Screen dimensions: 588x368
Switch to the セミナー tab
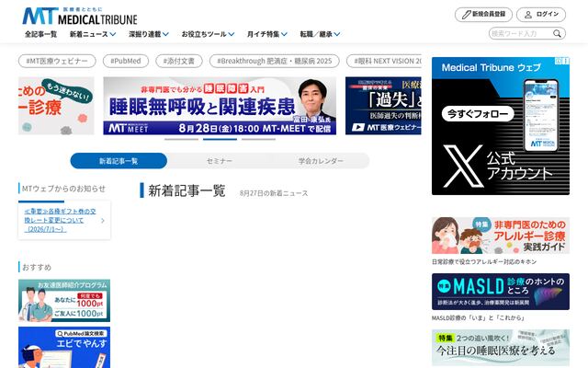[x=220, y=161]
